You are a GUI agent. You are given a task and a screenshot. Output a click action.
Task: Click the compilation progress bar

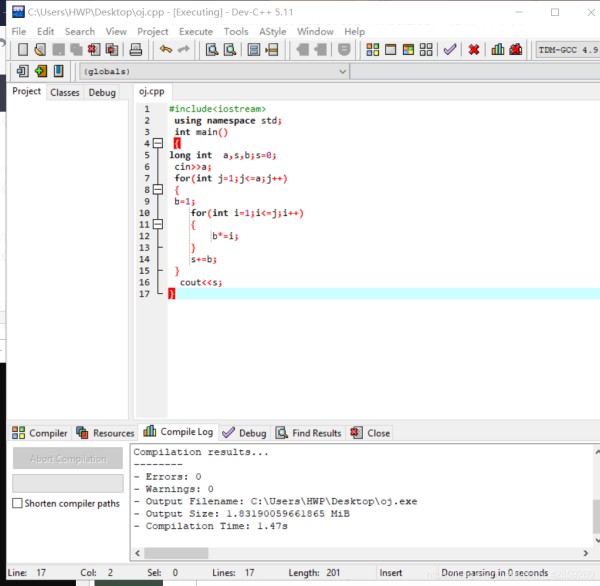68,483
